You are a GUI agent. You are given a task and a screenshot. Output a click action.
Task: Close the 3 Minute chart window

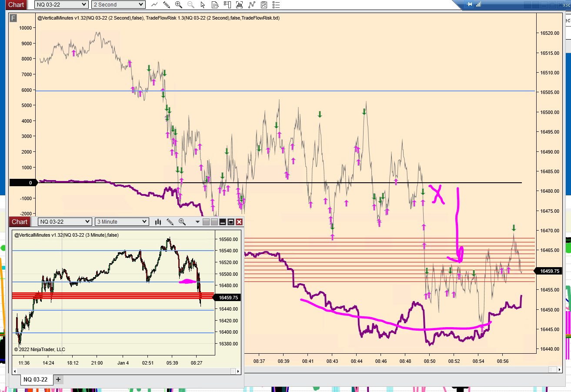(x=239, y=222)
